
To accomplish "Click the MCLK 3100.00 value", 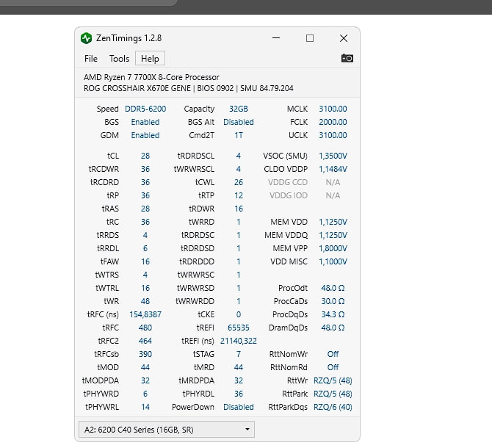I will point(333,109).
